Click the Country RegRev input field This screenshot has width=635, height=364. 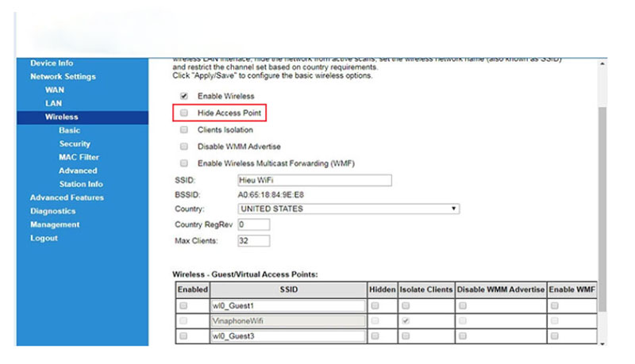click(253, 224)
